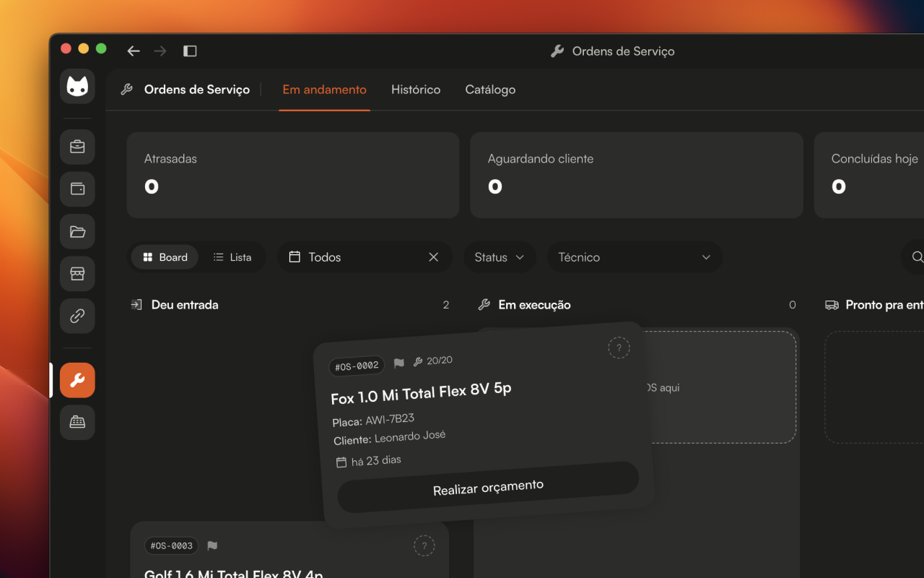Open the store section in sidebar
The image size is (924, 578).
[x=77, y=274]
